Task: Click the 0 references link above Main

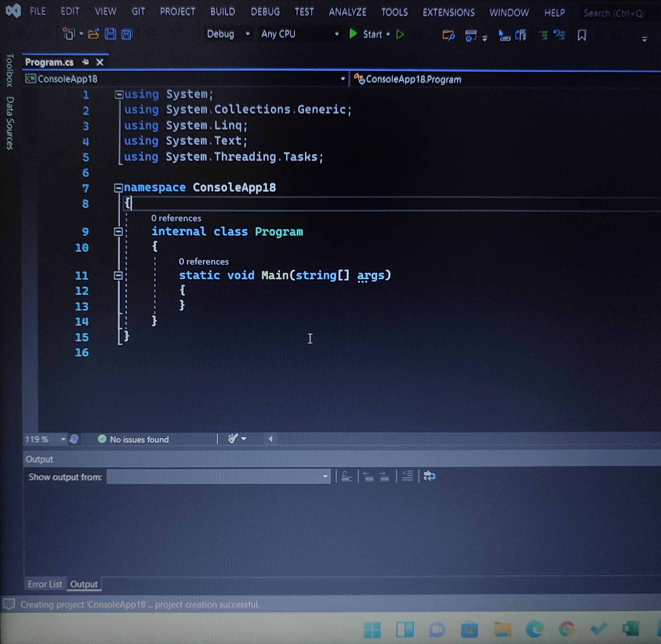Action: (x=204, y=261)
